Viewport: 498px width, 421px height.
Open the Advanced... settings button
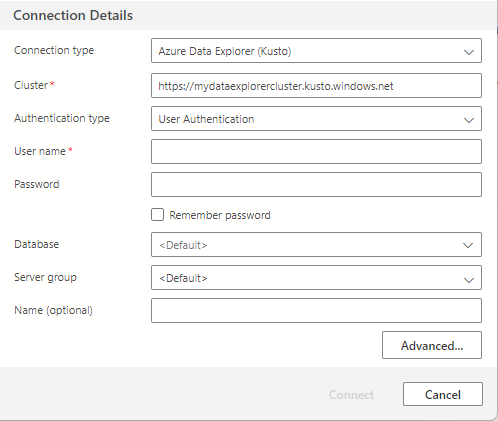(x=432, y=345)
